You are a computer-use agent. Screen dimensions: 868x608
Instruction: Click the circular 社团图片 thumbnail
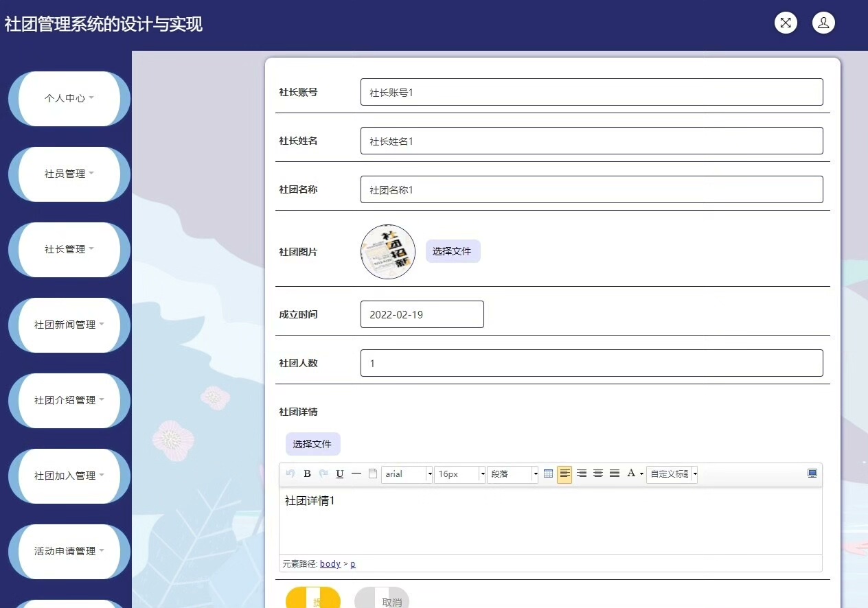click(x=388, y=252)
